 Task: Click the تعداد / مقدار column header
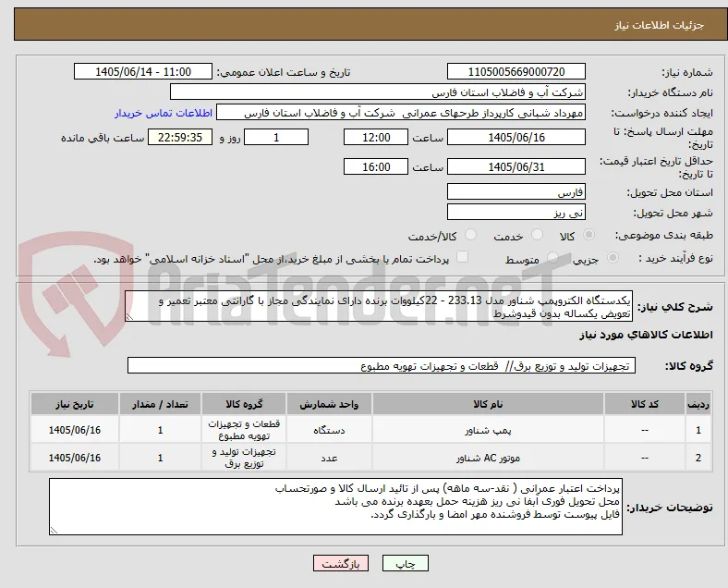160,404
